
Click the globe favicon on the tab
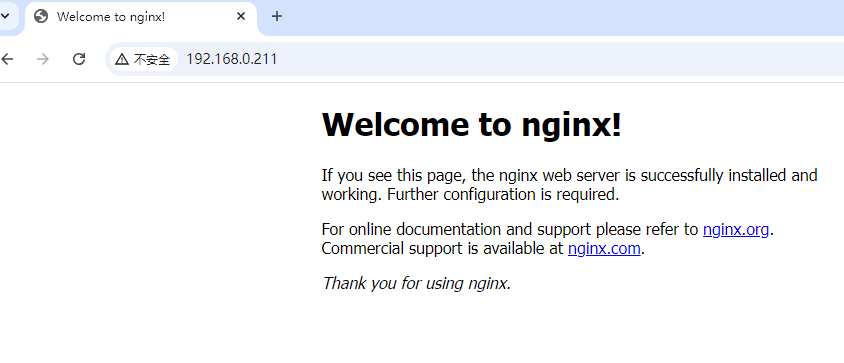41,17
